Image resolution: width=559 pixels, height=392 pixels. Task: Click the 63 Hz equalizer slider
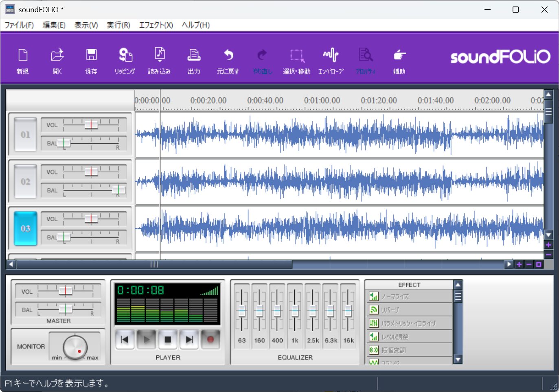click(242, 311)
